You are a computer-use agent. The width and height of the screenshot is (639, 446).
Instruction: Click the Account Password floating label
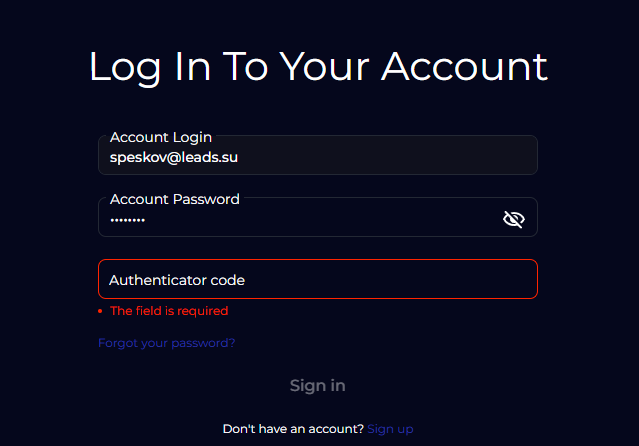point(174,199)
